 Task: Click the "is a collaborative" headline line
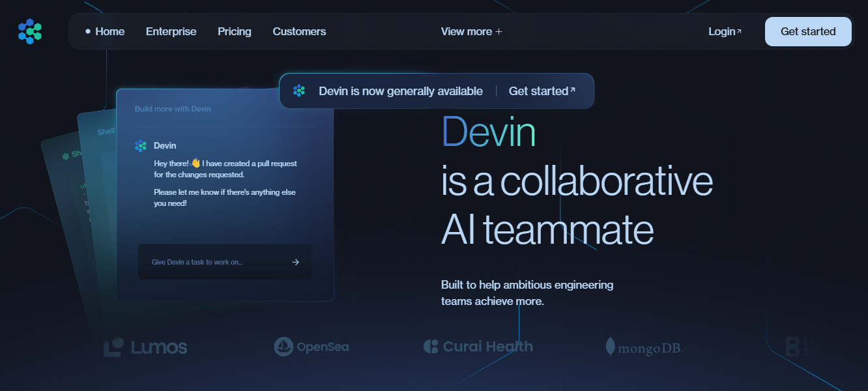pos(577,181)
